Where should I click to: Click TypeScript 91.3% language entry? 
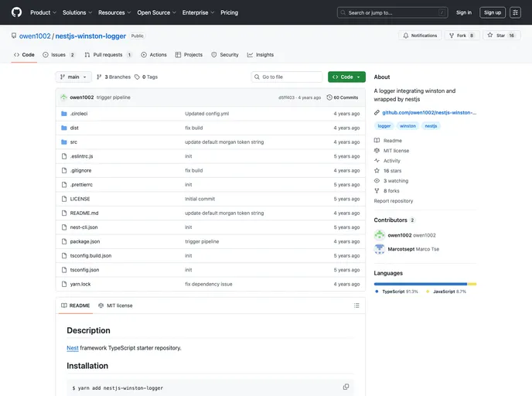pyautogui.click(x=397, y=292)
